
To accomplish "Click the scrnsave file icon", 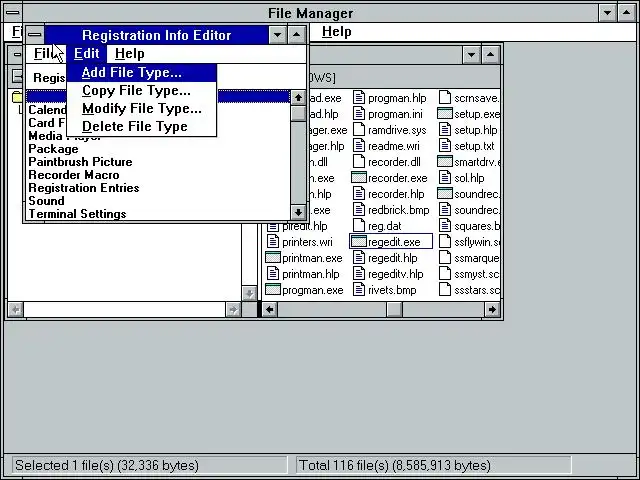I will click(445, 98).
